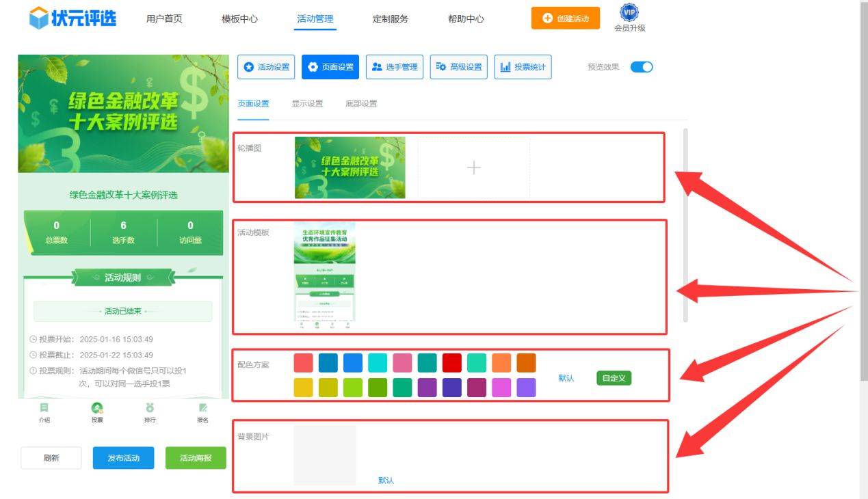Open 模板中心 in top navigation
868x499 pixels.
(x=239, y=19)
